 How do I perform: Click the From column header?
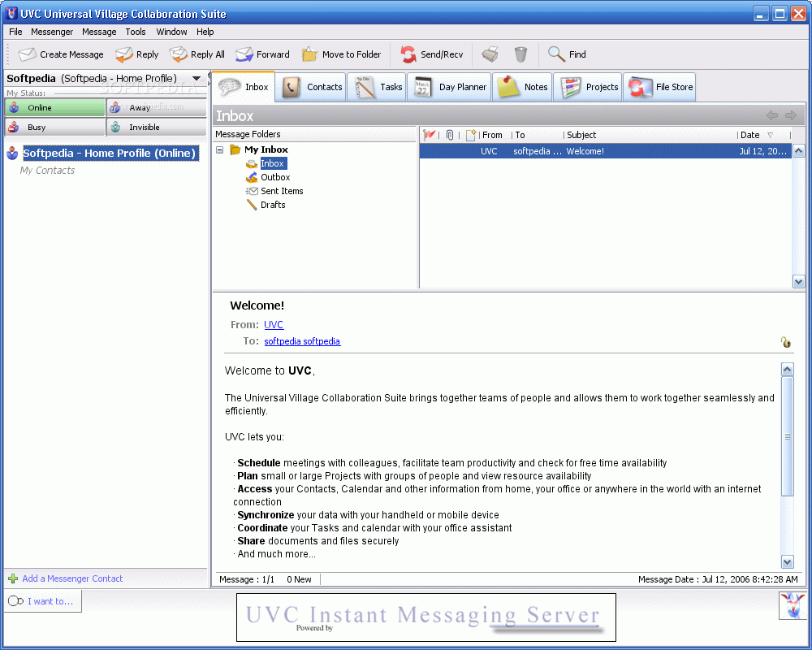click(x=492, y=135)
